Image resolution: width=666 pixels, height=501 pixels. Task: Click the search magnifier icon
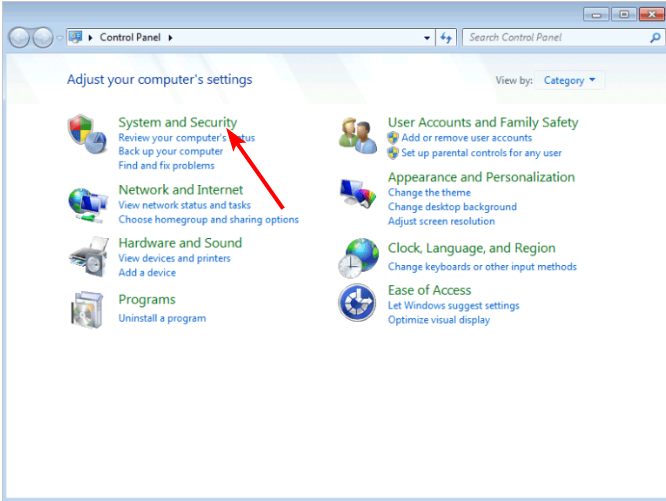click(655, 38)
